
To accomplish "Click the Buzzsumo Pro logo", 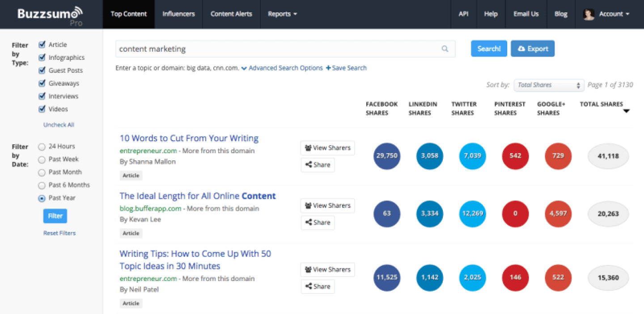I will pos(50,15).
